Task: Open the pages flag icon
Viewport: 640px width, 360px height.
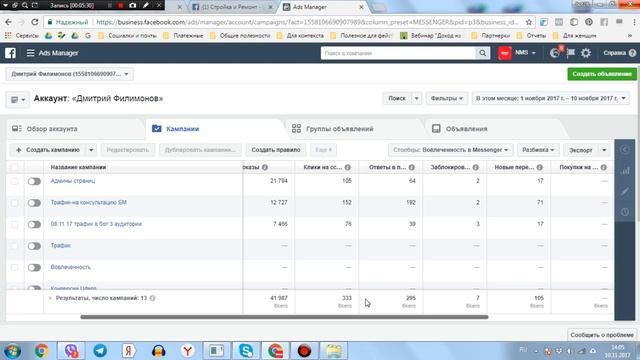Action: pos(571,53)
